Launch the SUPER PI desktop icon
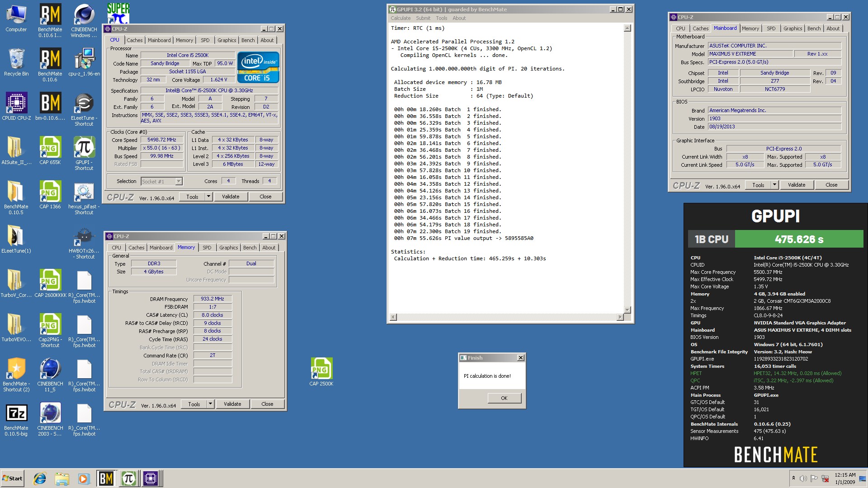The width and height of the screenshot is (868, 488). click(x=118, y=13)
